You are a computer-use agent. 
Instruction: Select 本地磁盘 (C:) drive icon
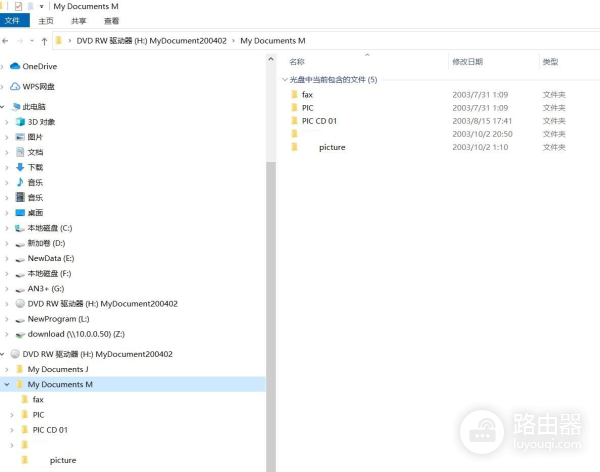pyautogui.click(x=20, y=228)
